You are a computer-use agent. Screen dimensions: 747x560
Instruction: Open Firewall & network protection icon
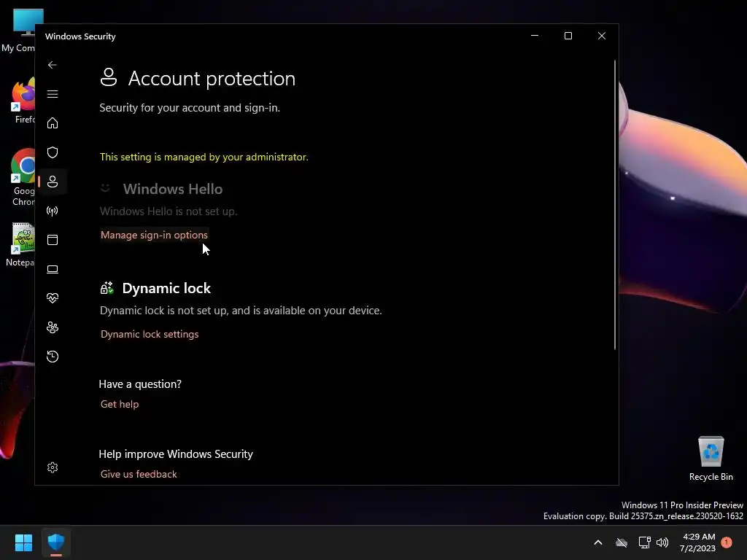point(53,211)
